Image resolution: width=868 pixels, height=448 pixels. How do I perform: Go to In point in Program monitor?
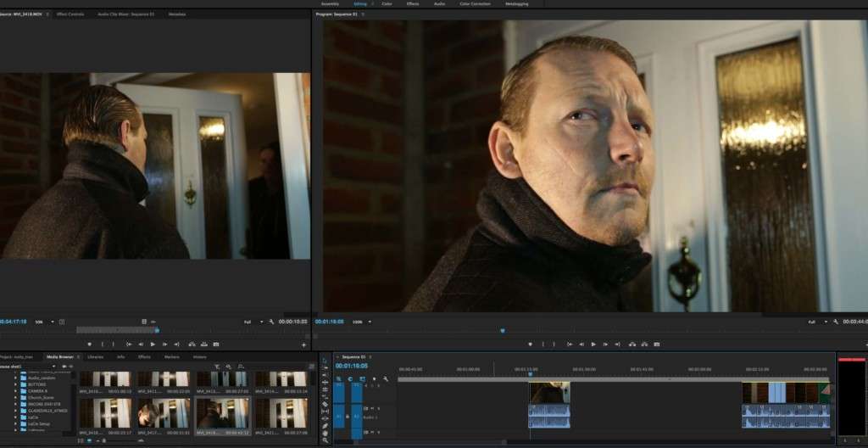click(569, 344)
